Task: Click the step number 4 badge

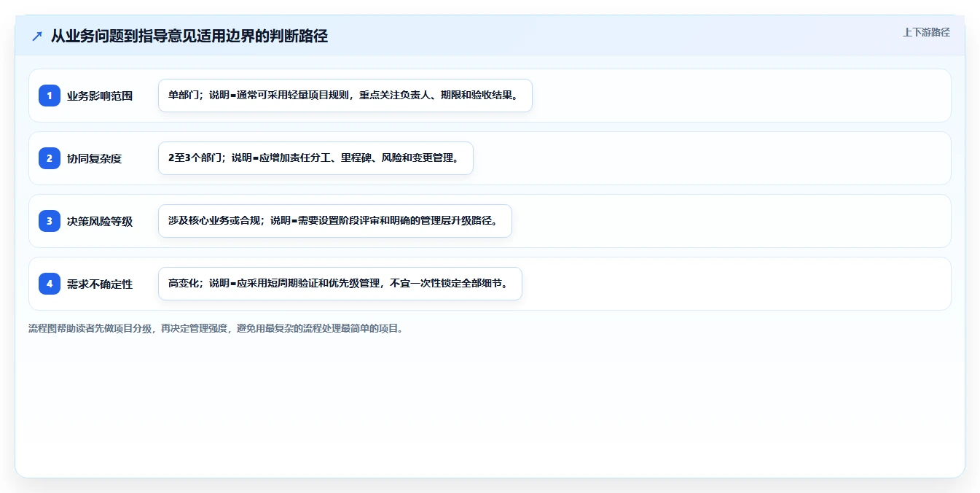Action: pos(50,284)
